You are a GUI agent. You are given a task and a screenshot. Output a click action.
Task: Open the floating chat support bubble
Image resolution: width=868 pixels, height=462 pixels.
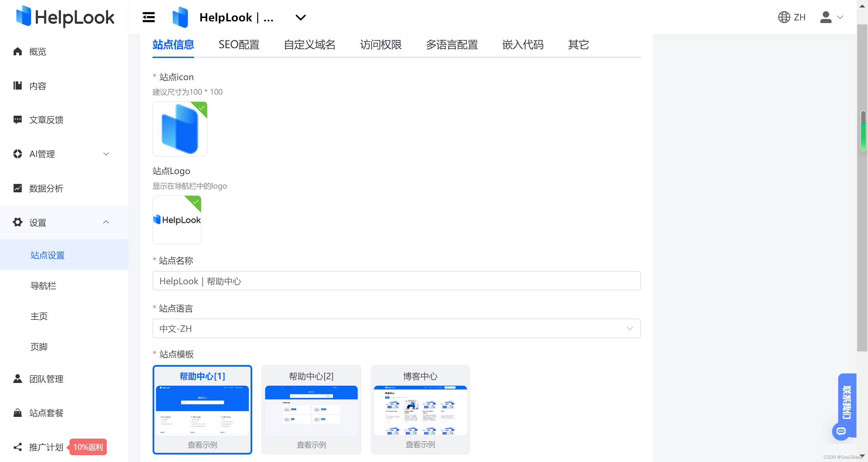[841, 431]
